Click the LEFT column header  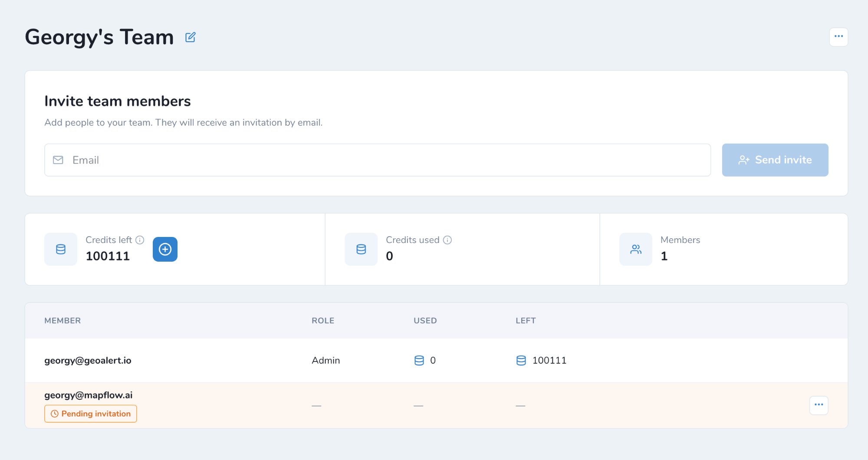click(526, 321)
